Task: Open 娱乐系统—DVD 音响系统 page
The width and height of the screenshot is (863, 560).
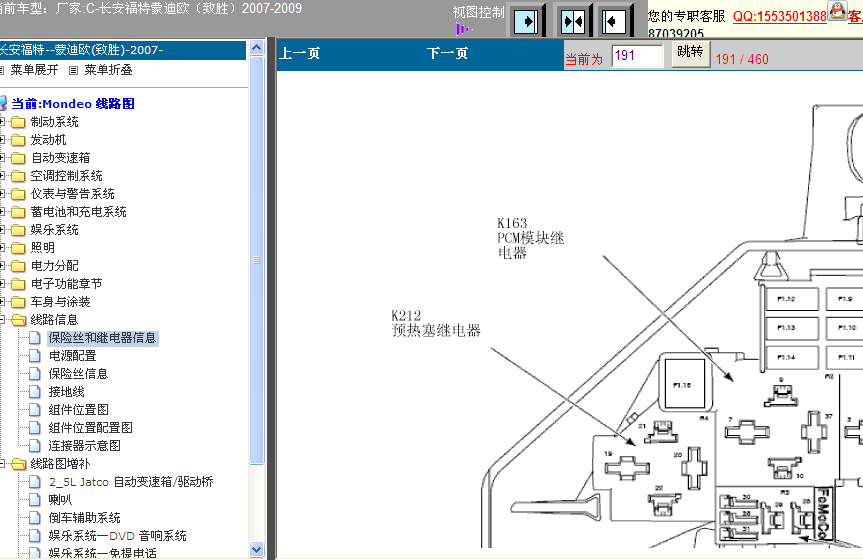Action: [x=117, y=536]
